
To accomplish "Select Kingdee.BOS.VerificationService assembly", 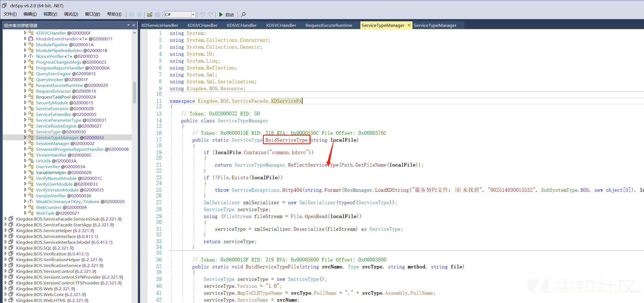I will pos(60,265).
